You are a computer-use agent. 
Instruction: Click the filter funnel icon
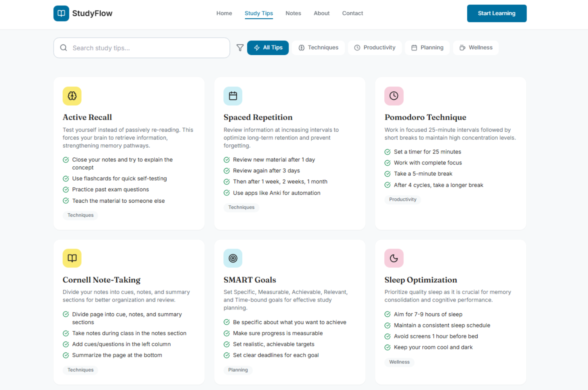(240, 48)
